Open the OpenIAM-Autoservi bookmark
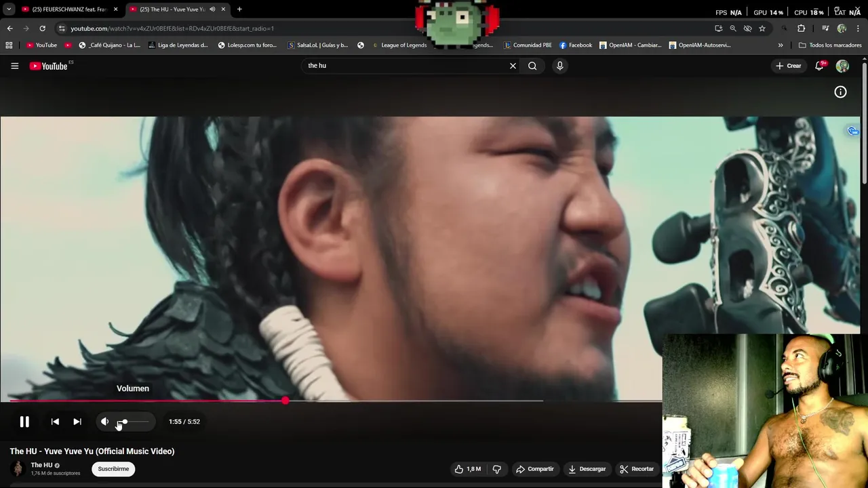 700,45
